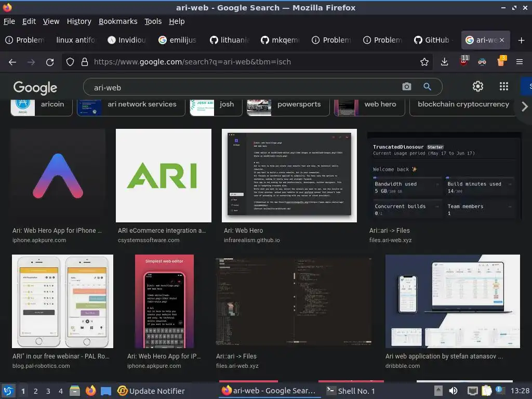
Task: Open the blue notification tray icon
Action: click(499, 390)
